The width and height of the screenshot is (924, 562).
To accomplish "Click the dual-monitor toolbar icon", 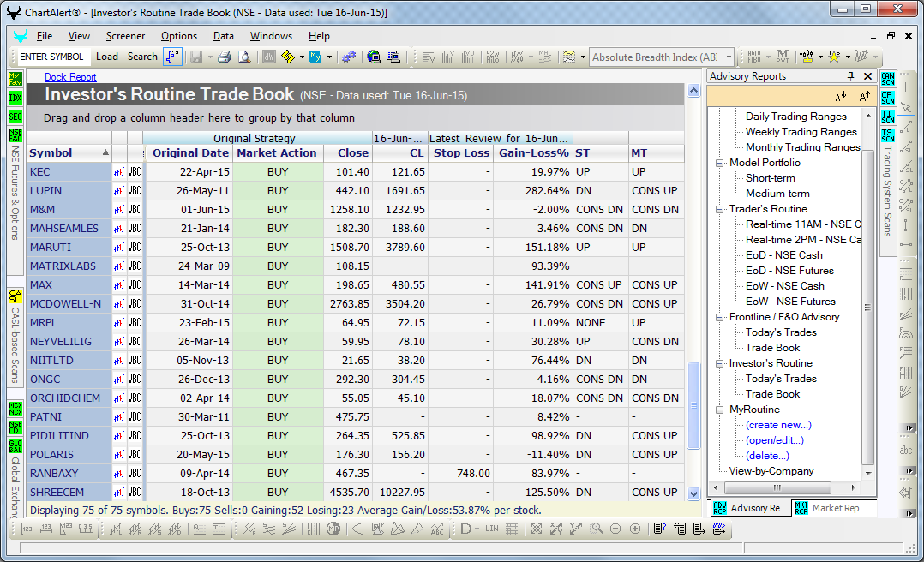I will [393, 57].
